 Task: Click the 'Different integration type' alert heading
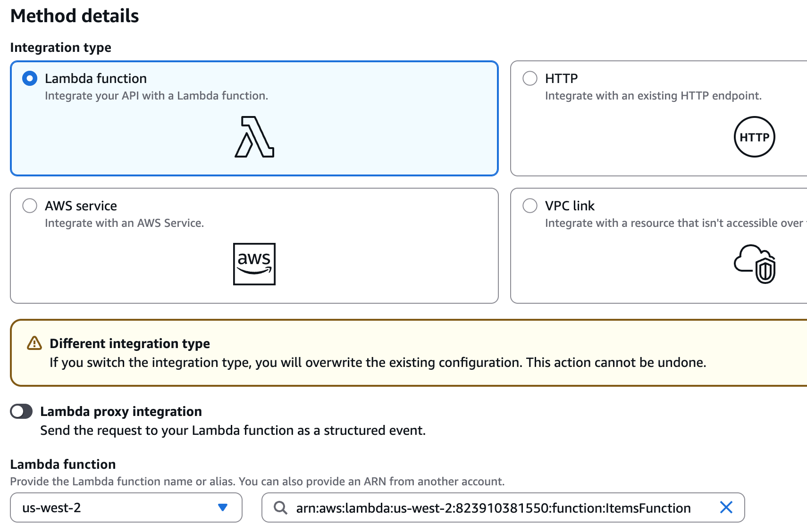click(130, 343)
